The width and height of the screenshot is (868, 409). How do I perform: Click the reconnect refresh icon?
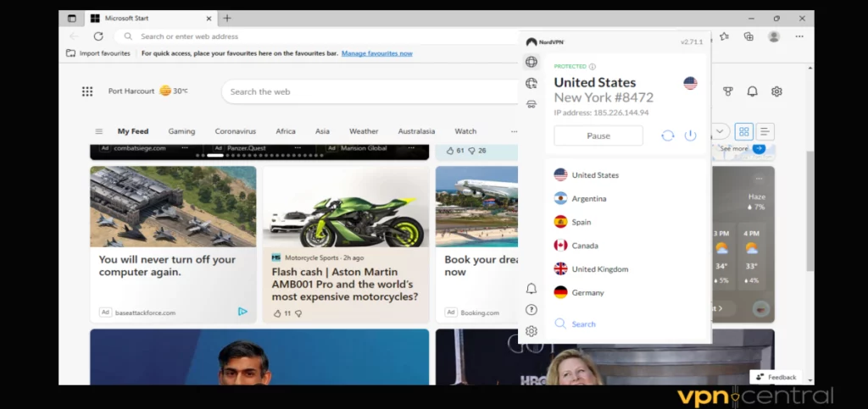[668, 135]
